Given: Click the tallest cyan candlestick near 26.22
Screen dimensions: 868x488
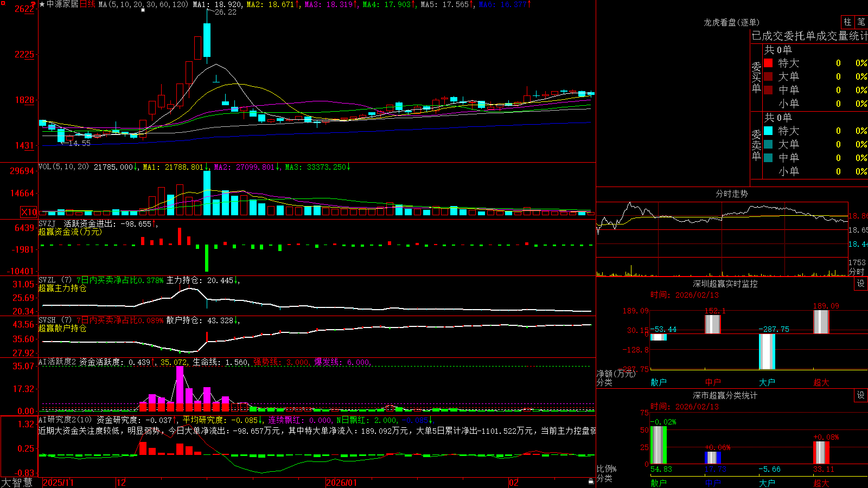Looking at the screenshot, I should 207,40.
